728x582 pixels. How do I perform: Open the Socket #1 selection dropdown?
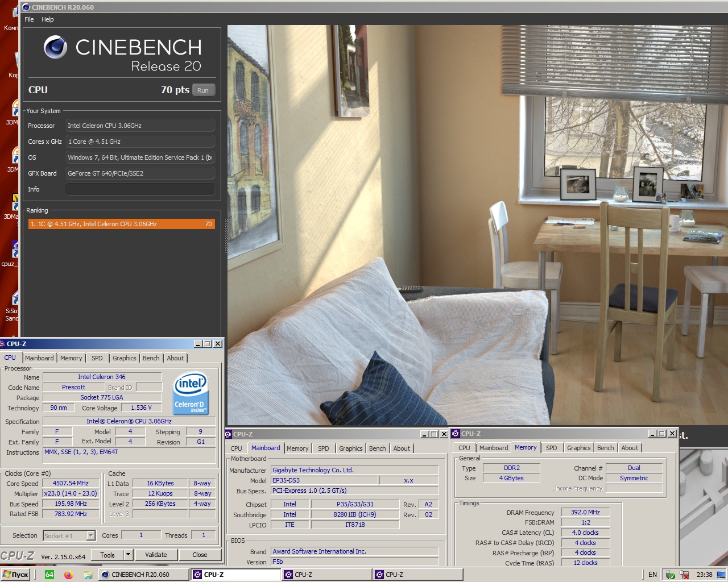click(69, 535)
